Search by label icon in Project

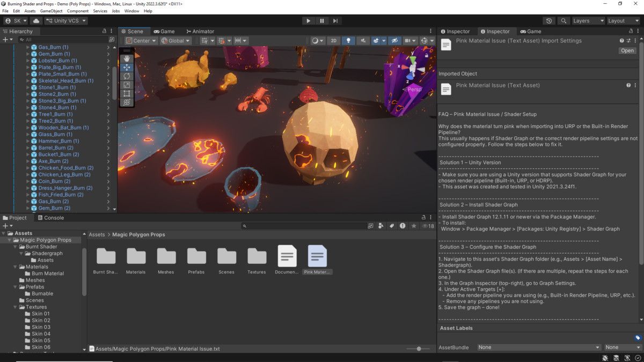(392, 226)
